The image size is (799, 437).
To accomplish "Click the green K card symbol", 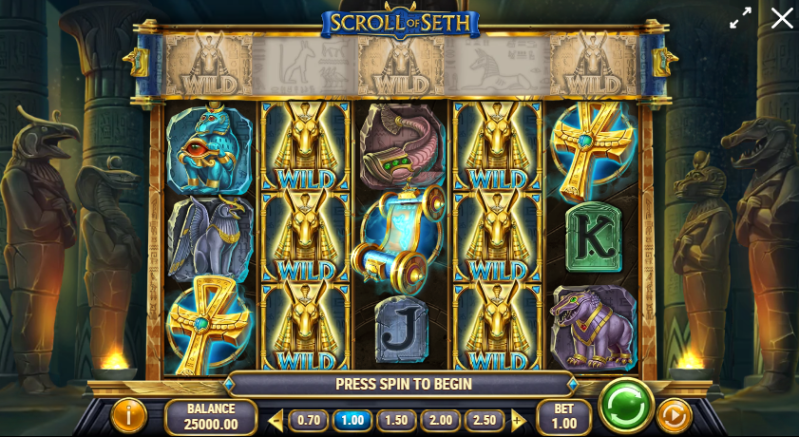I will 594,236.
